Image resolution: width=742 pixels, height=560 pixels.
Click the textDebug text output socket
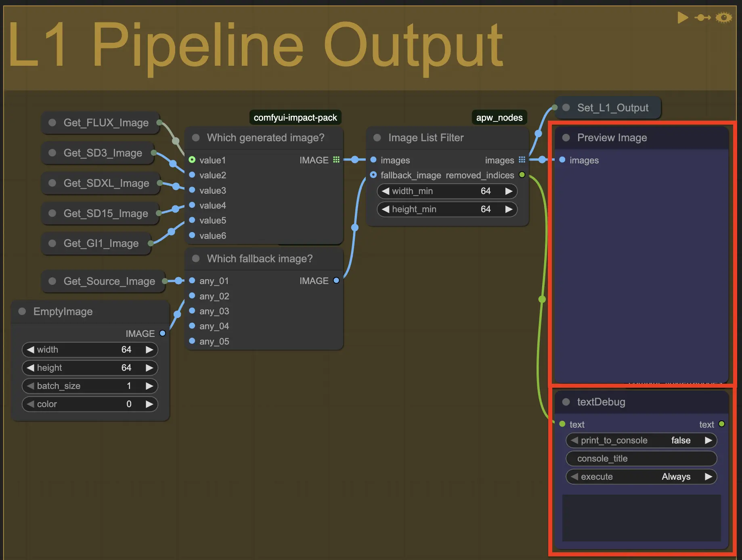tap(722, 424)
